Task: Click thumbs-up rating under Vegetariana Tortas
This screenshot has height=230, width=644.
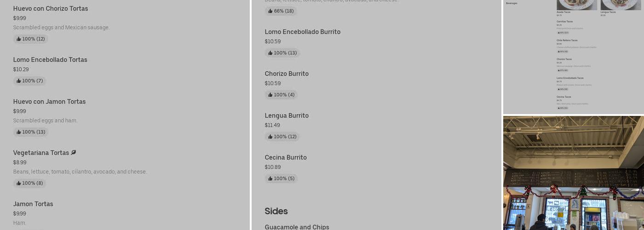Action: tap(29, 183)
